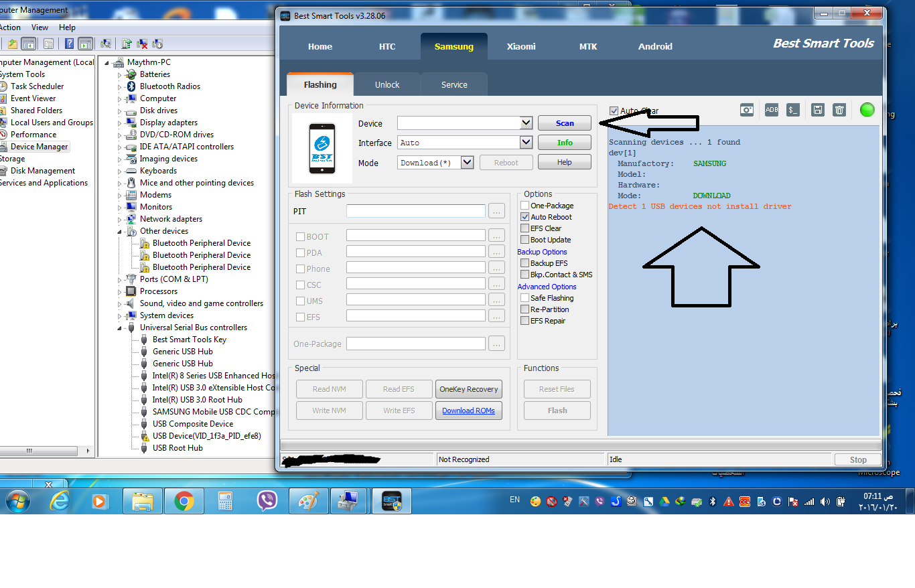915x588 pixels.
Task: Collapse the Other devices node
Action: [121, 232]
